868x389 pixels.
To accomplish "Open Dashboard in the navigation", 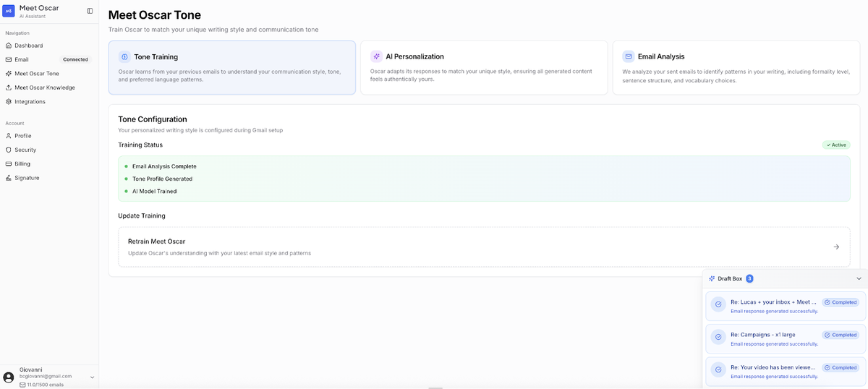I will pos(28,46).
